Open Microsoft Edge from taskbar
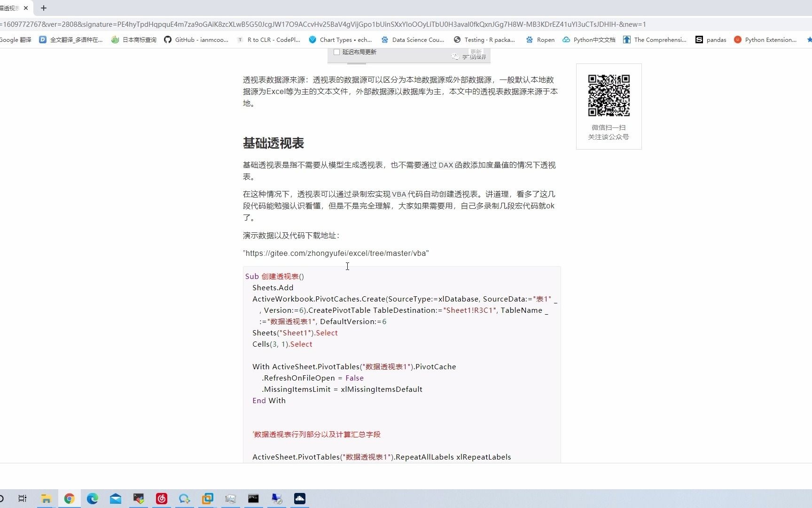812x508 pixels. click(92, 499)
